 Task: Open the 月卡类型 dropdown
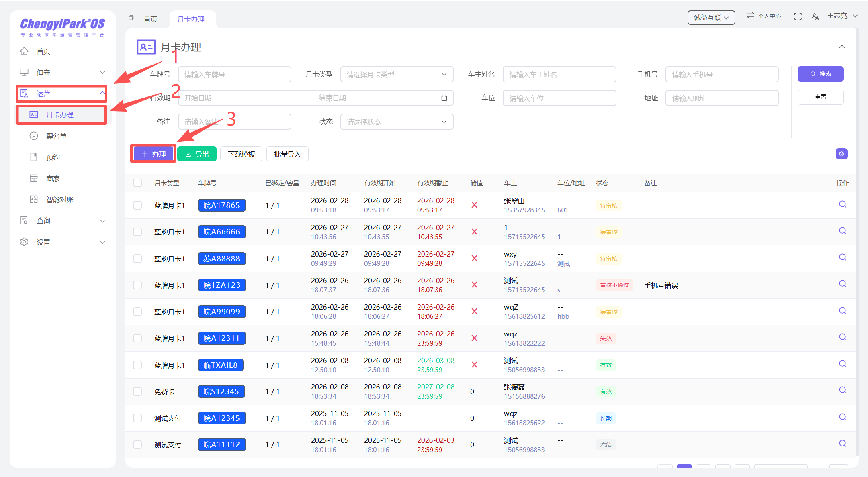pyautogui.click(x=397, y=75)
